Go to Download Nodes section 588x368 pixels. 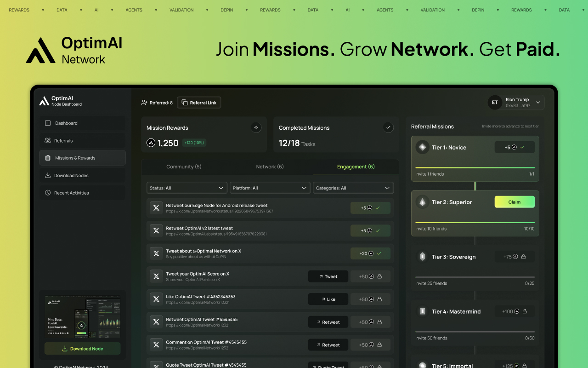tap(82, 175)
